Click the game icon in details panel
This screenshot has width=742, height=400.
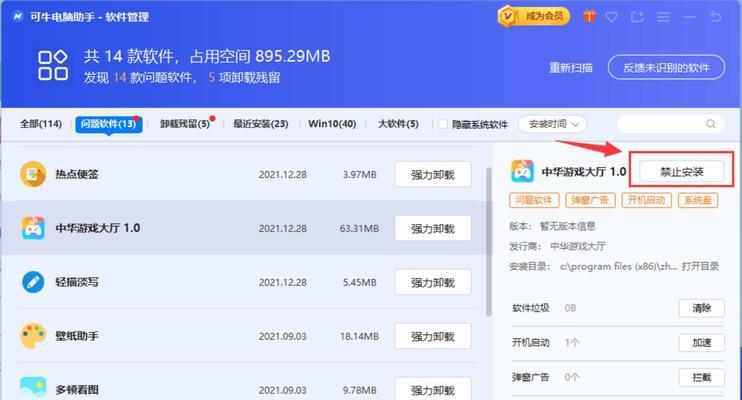point(522,171)
